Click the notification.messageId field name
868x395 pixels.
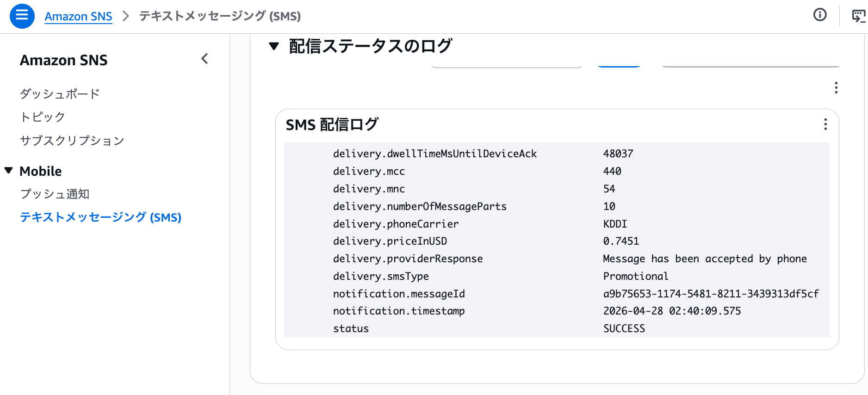coord(399,294)
